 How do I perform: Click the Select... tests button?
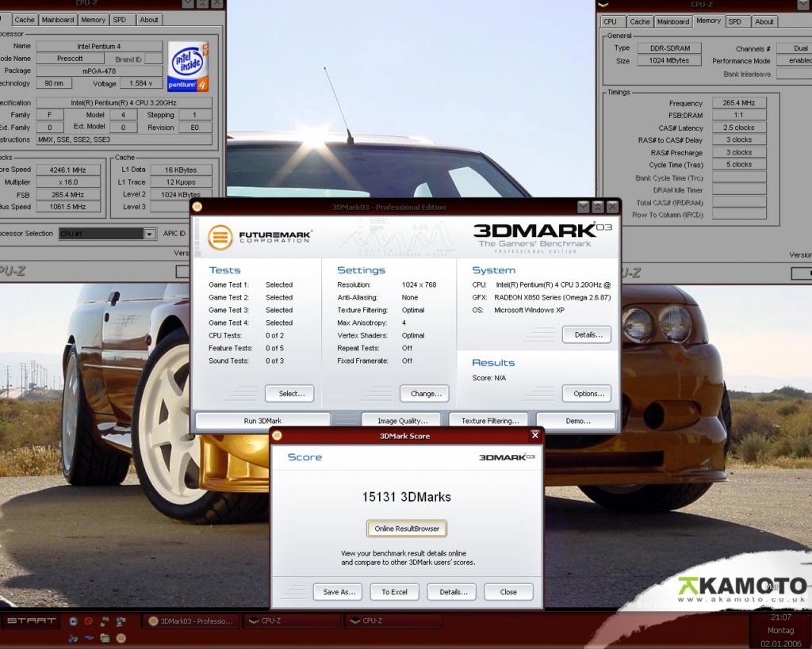[x=289, y=393]
